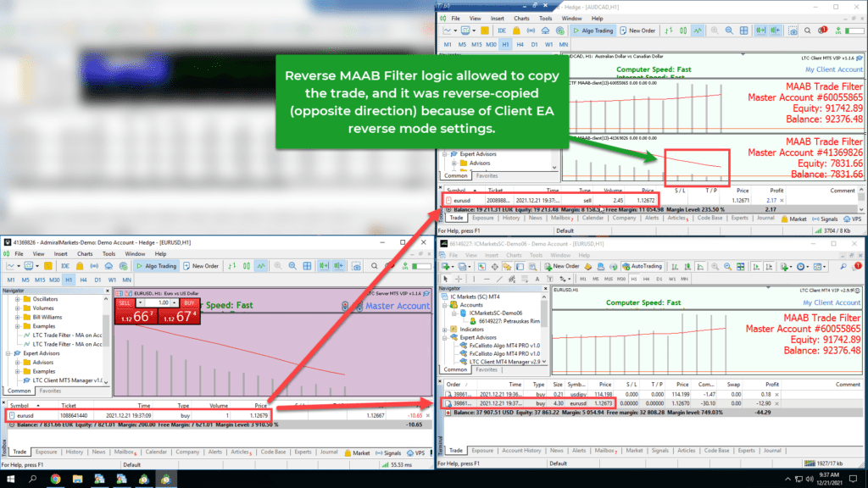Screen dimensions: 868x488
Task: Expand Volumes folder in AdmiralMarkets Navigator
Action: (x=17, y=308)
